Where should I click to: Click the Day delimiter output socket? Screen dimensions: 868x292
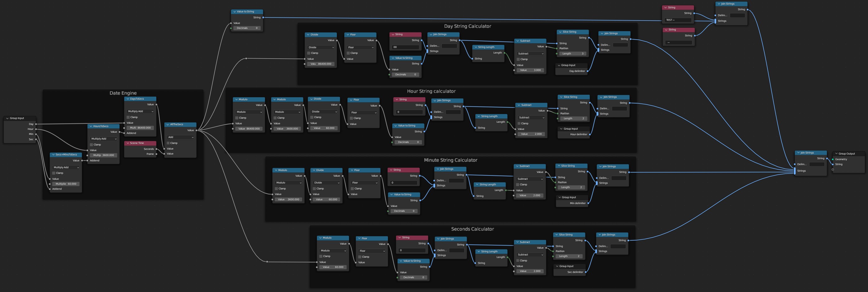pos(588,71)
